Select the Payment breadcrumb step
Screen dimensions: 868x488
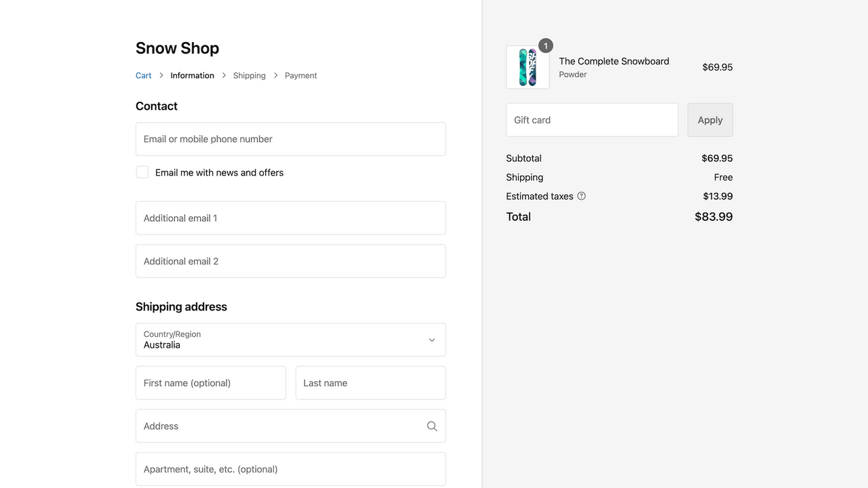coord(301,75)
